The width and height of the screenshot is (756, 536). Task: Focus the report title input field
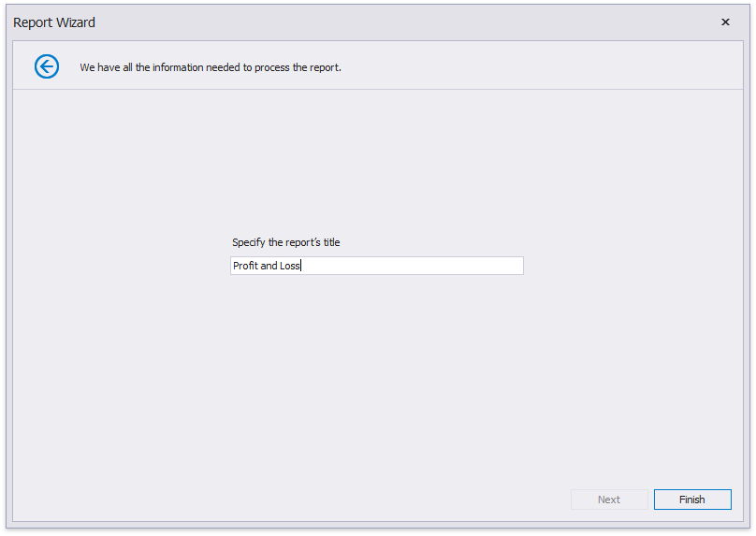point(376,266)
